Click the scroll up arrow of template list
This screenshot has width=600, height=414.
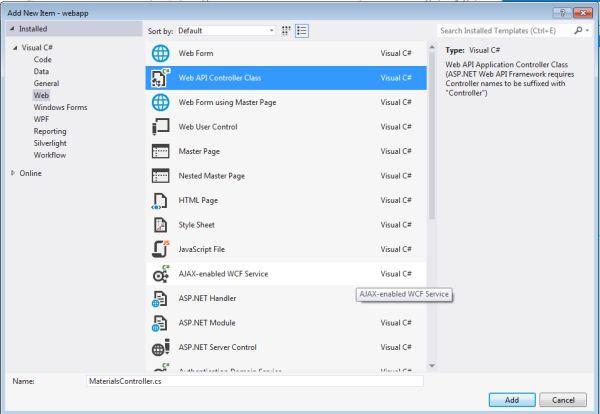coord(432,47)
